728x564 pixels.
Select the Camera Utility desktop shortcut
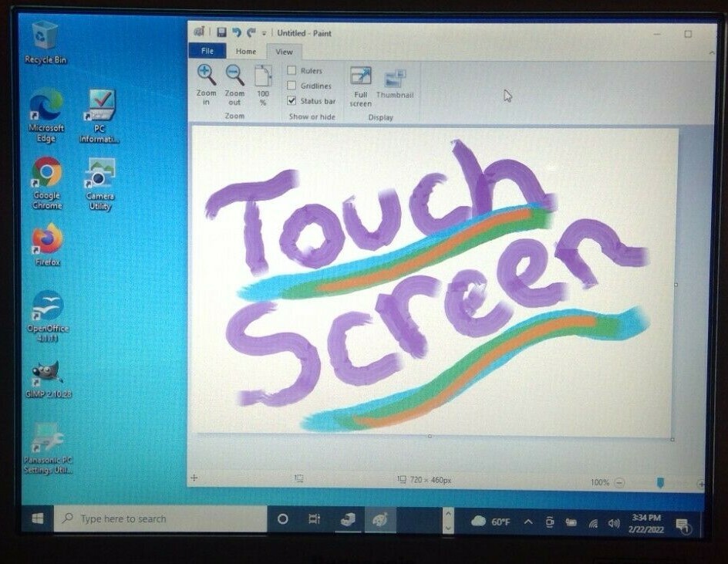99,184
